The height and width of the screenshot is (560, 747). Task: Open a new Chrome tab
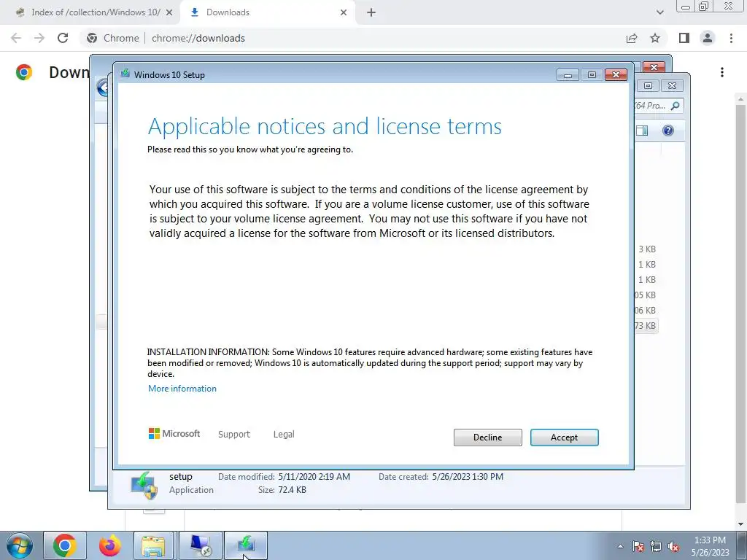click(371, 12)
